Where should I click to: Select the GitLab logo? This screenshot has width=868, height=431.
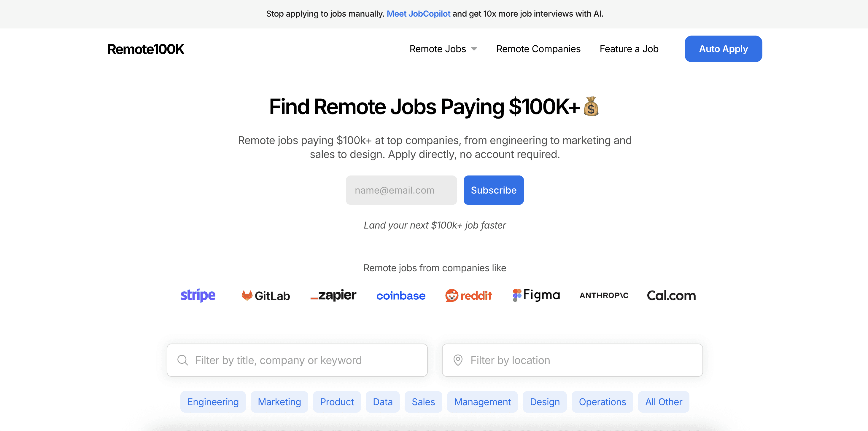click(x=265, y=295)
